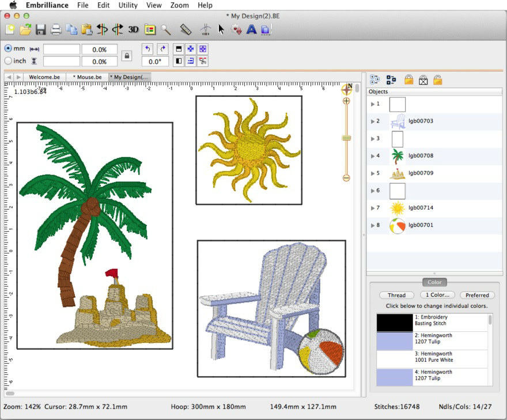The image size is (507, 420).
Task: Click the Preferred button in Color panel
Action: pyautogui.click(x=478, y=295)
